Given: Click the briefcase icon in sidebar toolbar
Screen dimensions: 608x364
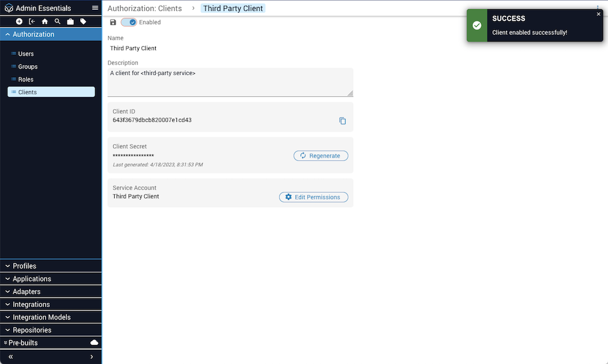Looking at the screenshot, I should coord(70,21).
